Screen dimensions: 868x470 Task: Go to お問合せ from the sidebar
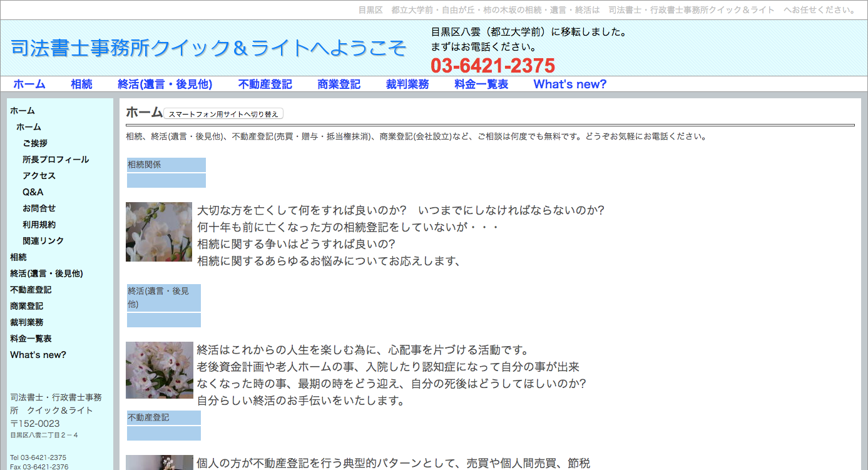point(39,208)
